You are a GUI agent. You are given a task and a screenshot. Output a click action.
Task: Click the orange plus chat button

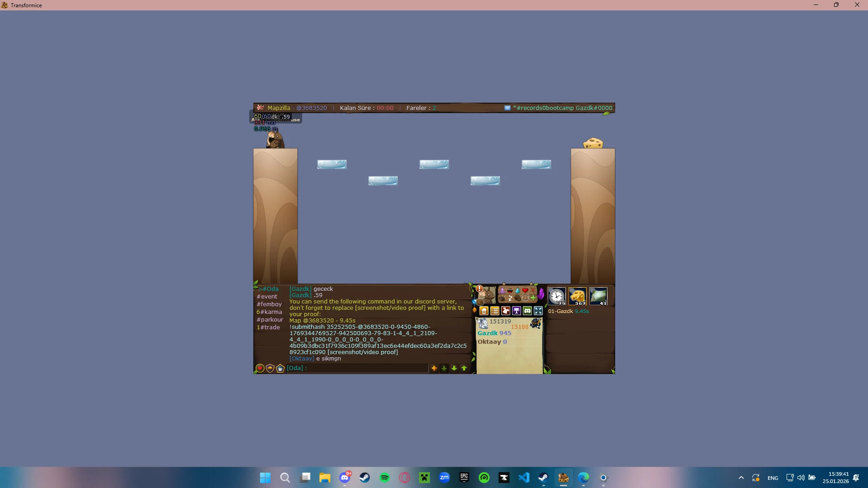tap(434, 368)
